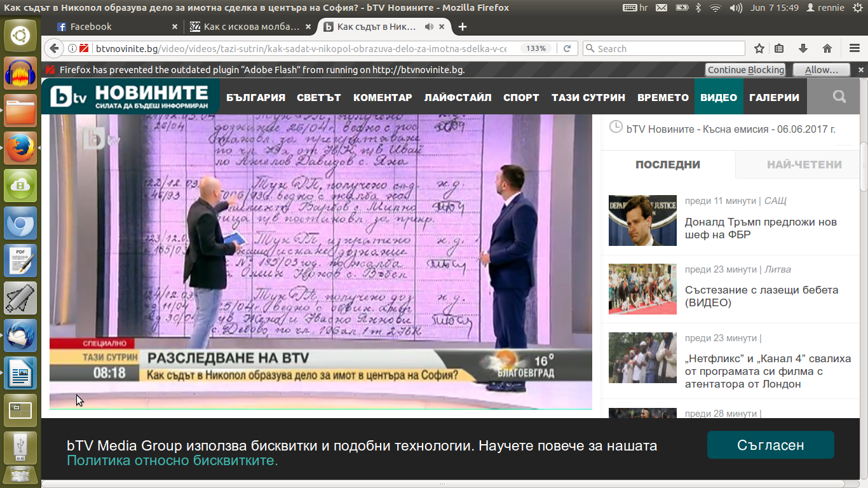The image size is (868, 488).
Task: Open the USB drive in launcher
Action: coord(20,447)
